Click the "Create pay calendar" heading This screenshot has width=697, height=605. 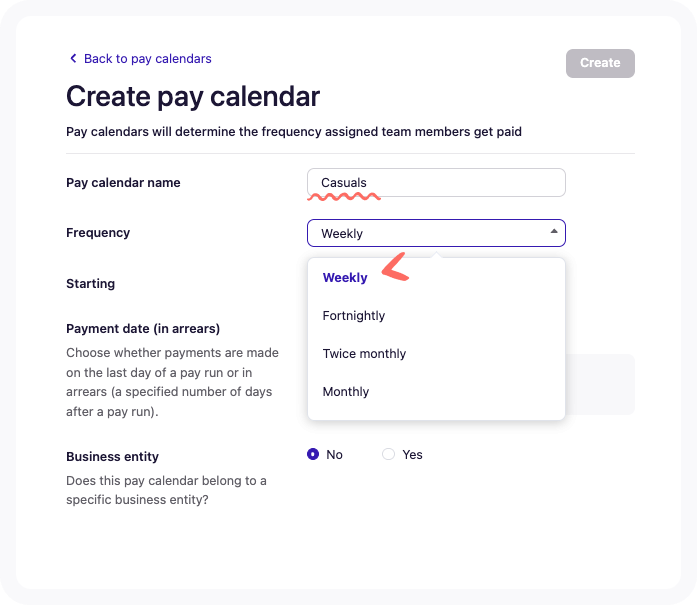point(193,96)
